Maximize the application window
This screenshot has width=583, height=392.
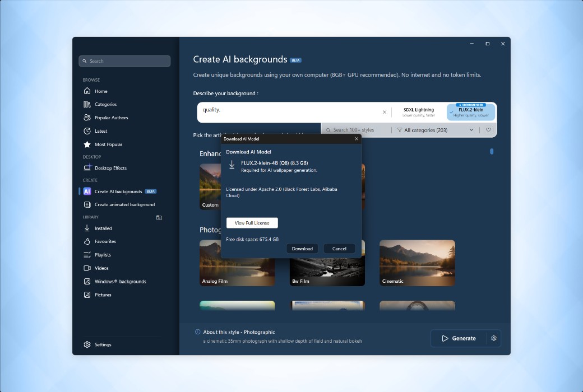(488, 44)
